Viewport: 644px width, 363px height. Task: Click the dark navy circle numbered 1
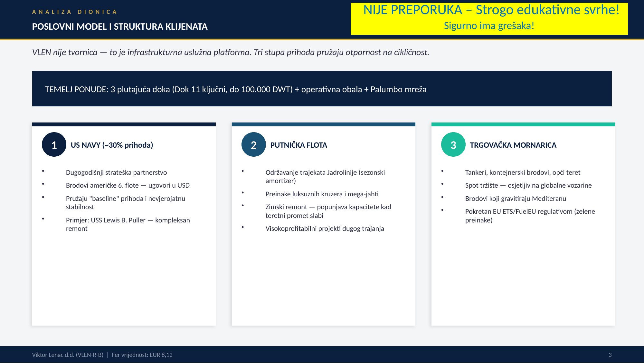54,145
